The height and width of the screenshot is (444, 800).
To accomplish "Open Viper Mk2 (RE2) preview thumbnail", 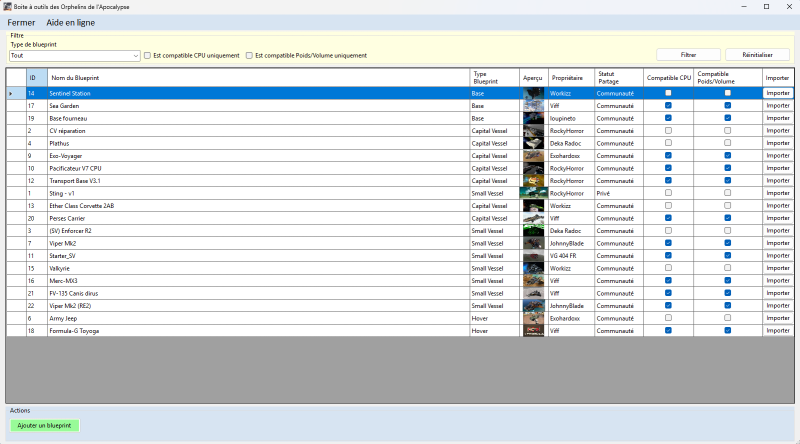I will [x=534, y=306].
